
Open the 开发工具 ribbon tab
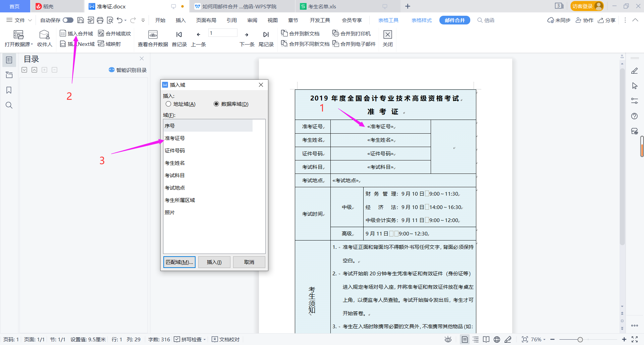click(x=320, y=20)
